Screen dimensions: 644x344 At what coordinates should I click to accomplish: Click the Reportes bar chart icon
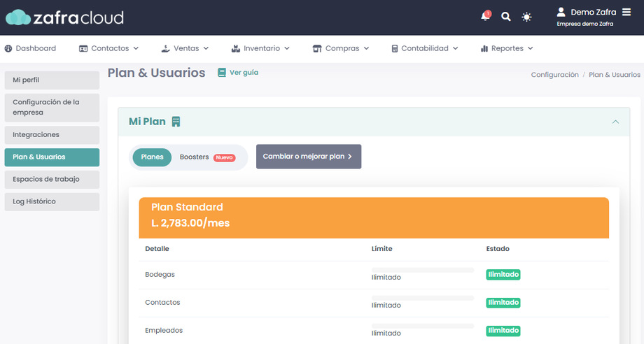(484, 48)
